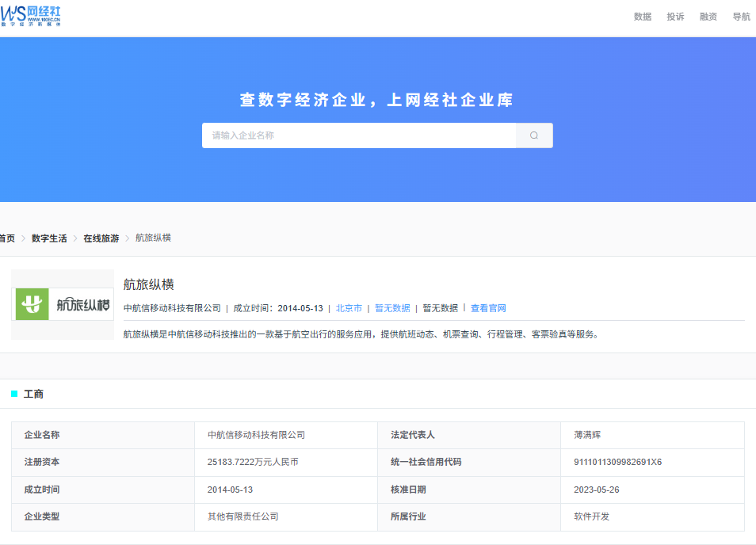Select the 核准日期 label cell
The width and height of the screenshot is (756, 545).
tap(469, 490)
